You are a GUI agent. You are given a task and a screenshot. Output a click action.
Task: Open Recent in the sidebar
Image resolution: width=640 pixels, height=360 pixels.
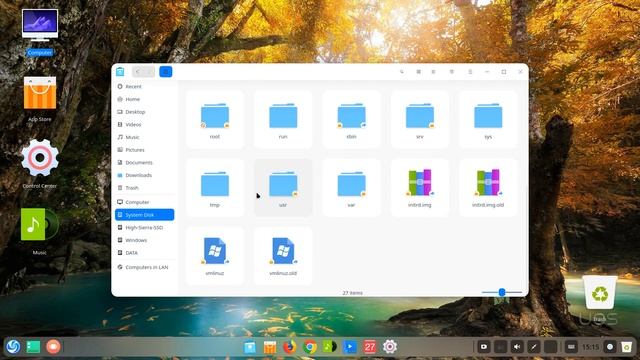(144, 87)
